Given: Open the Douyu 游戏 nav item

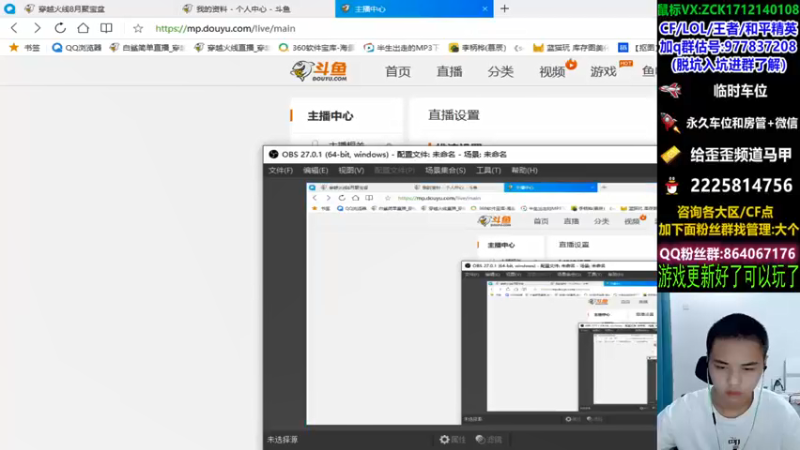Looking at the screenshot, I should [604, 72].
